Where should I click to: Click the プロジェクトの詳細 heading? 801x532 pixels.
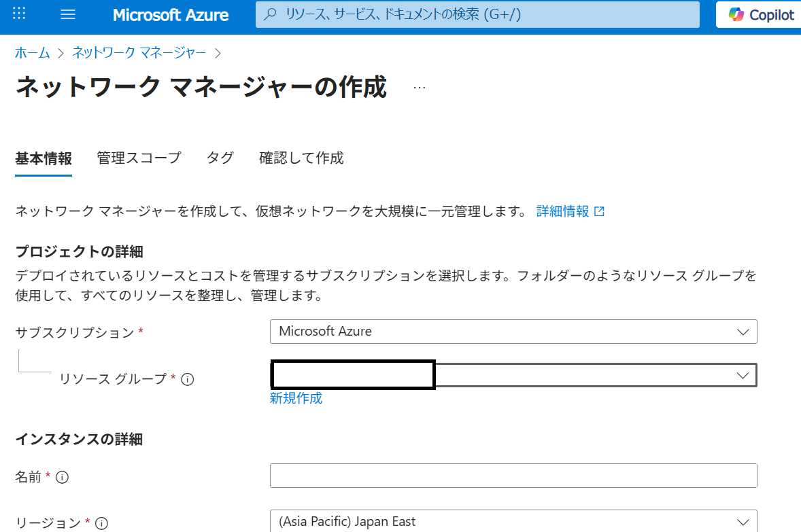point(79,251)
